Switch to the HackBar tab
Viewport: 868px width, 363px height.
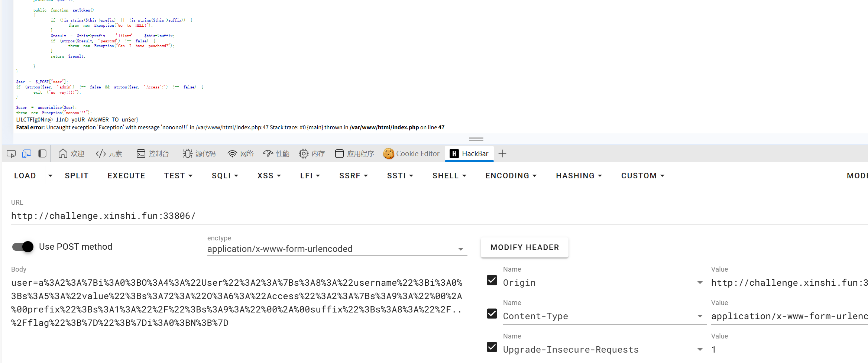pos(469,154)
